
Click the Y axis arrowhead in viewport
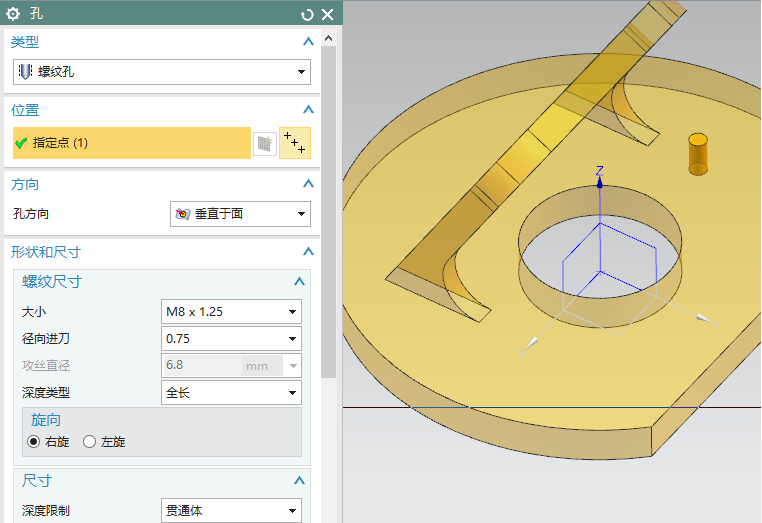tap(703, 318)
